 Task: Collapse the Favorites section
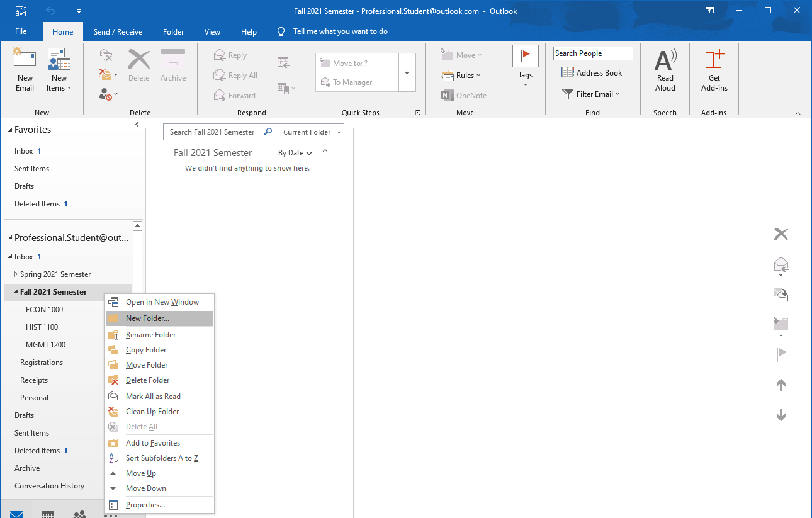[10, 130]
